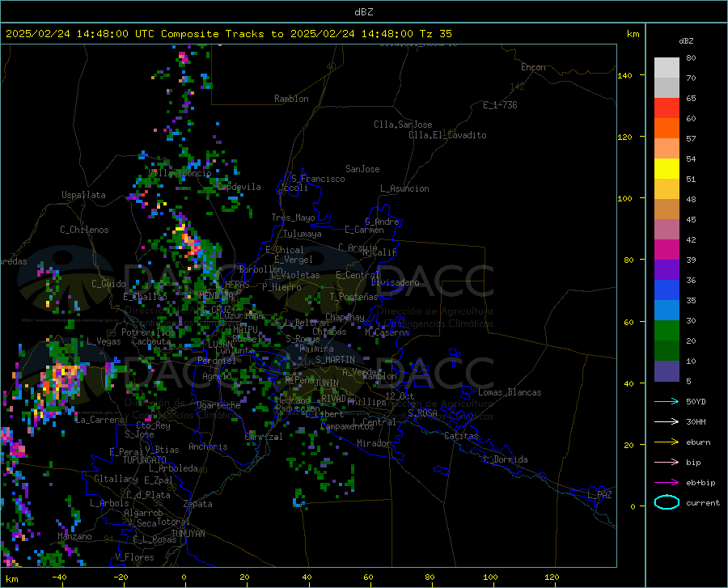728x588 pixels.
Task: Select the light gray top legend swatch
Action: (667, 68)
